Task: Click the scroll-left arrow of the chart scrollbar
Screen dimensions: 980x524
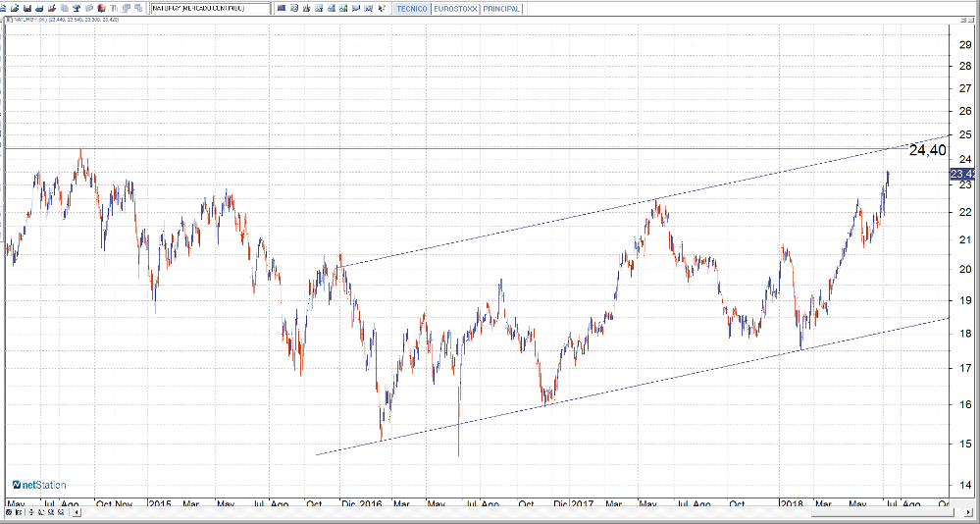Action: pyautogui.click(x=77, y=512)
